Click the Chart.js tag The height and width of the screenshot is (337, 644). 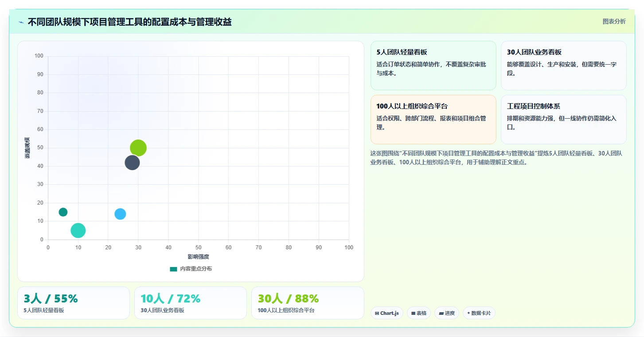(x=386, y=313)
